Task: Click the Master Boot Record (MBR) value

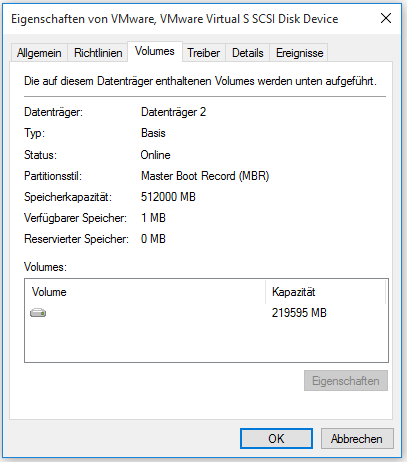Action: coord(205,176)
